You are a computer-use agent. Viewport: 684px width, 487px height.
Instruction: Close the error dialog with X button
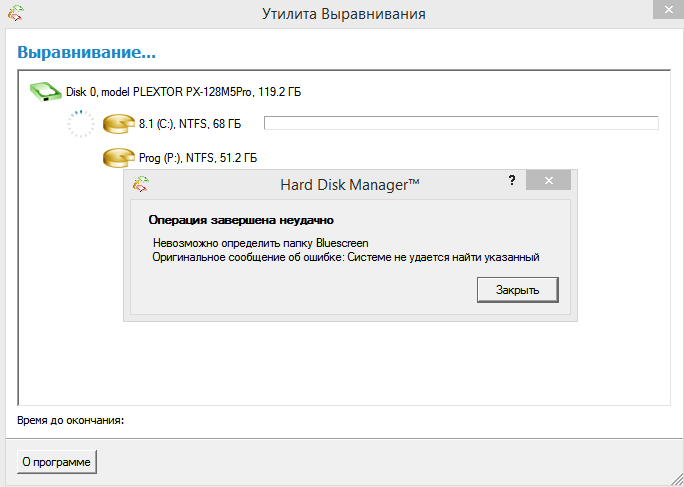pos(548,181)
